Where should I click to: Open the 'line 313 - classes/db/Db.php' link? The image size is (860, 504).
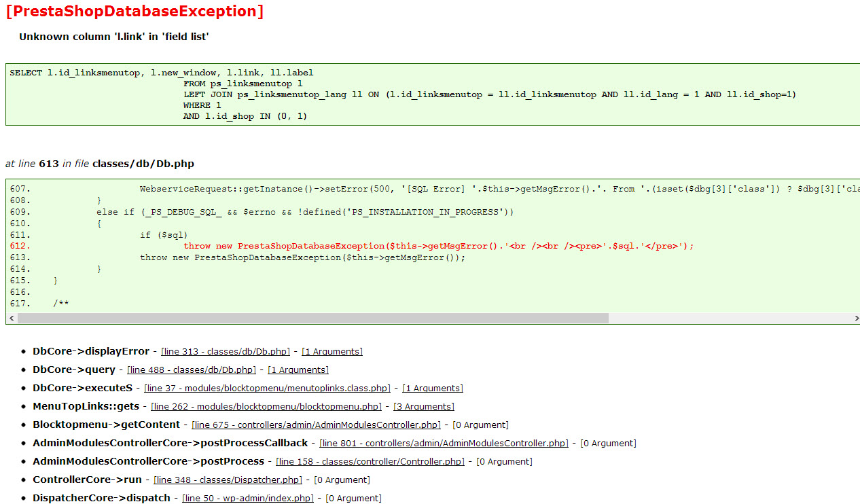click(226, 352)
